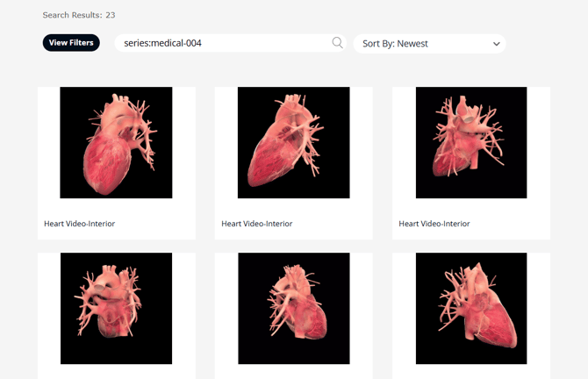This screenshot has width=588, height=379.
Task: Click white margin right of top-right thumbnail
Action: coord(538,142)
